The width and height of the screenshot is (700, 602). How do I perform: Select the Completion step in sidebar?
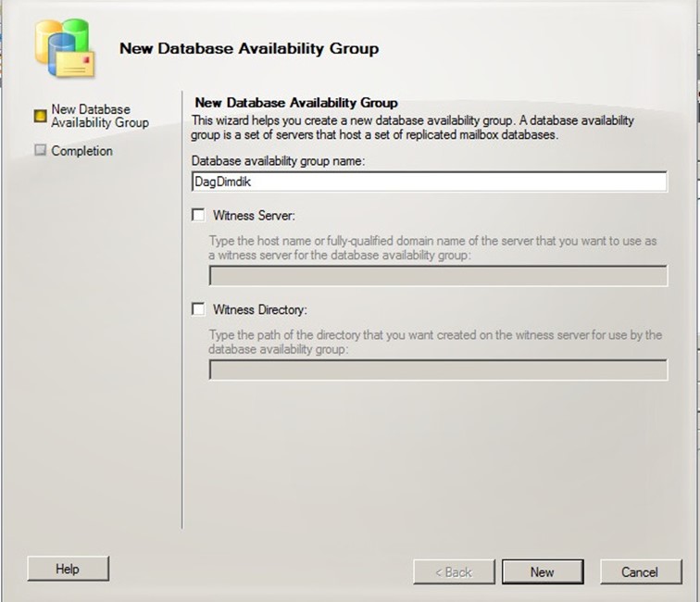tap(81, 151)
